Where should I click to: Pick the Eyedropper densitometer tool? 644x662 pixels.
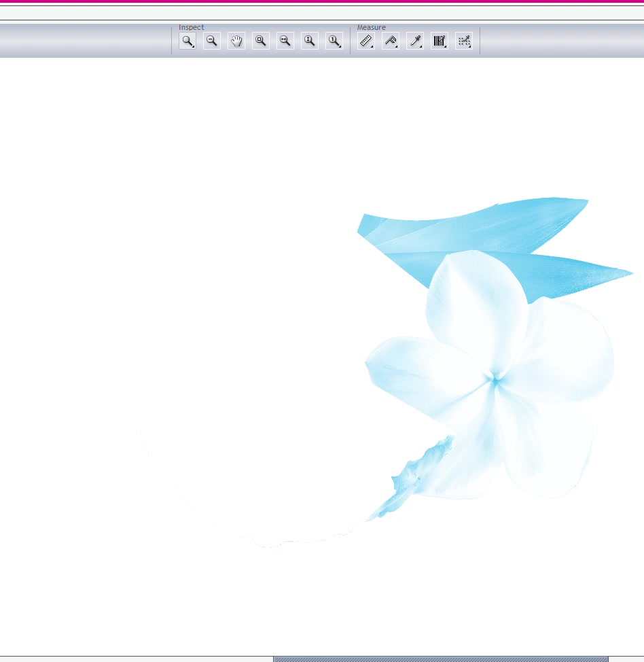[415, 41]
